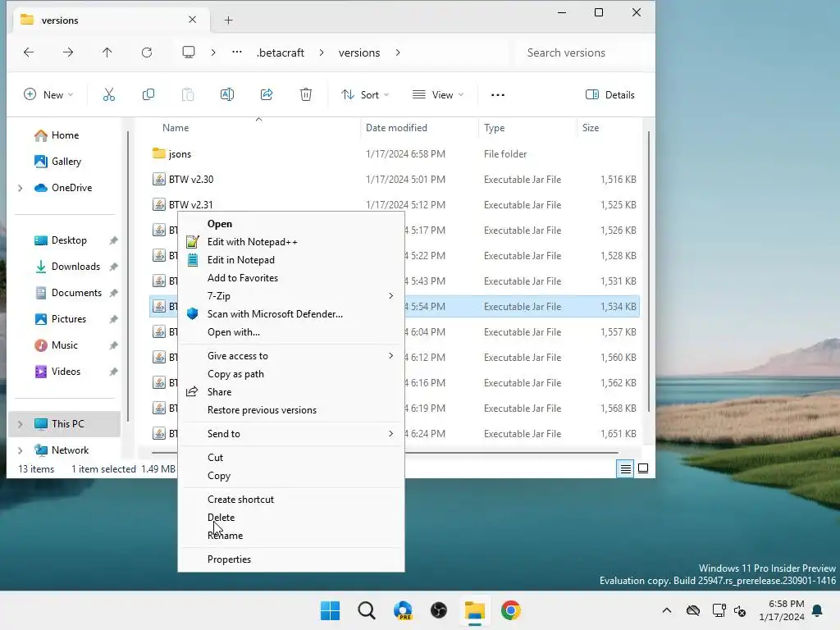
Task: Open taskbar Search
Action: (x=367, y=610)
